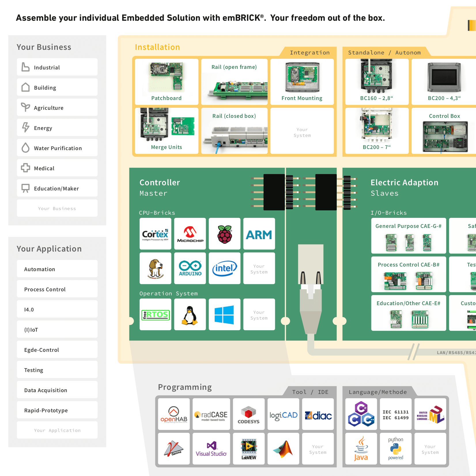Select the Java language tile
This screenshot has height=476, width=476.
361,449
